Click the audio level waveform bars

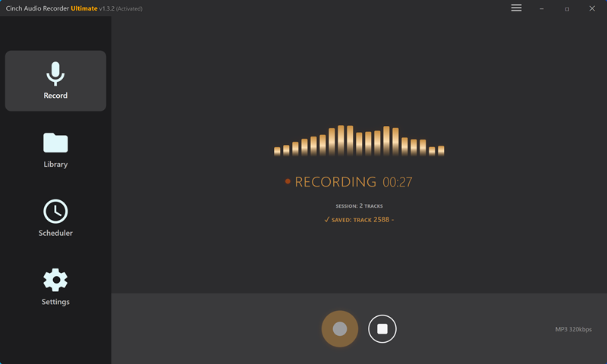point(359,141)
